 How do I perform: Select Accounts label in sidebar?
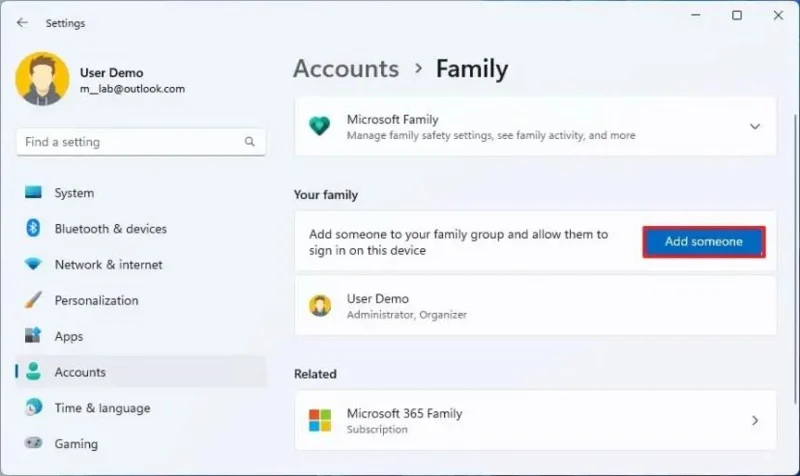pos(80,372)
